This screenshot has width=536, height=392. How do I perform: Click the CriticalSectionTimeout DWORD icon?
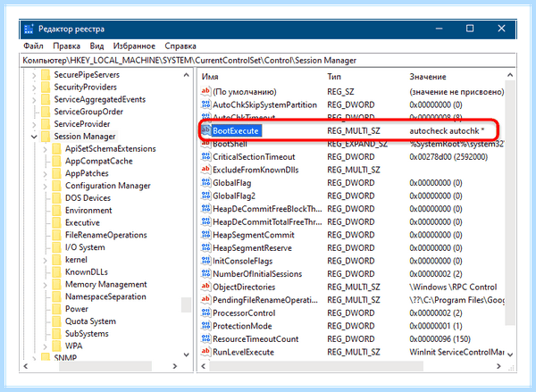click(205, 156)
